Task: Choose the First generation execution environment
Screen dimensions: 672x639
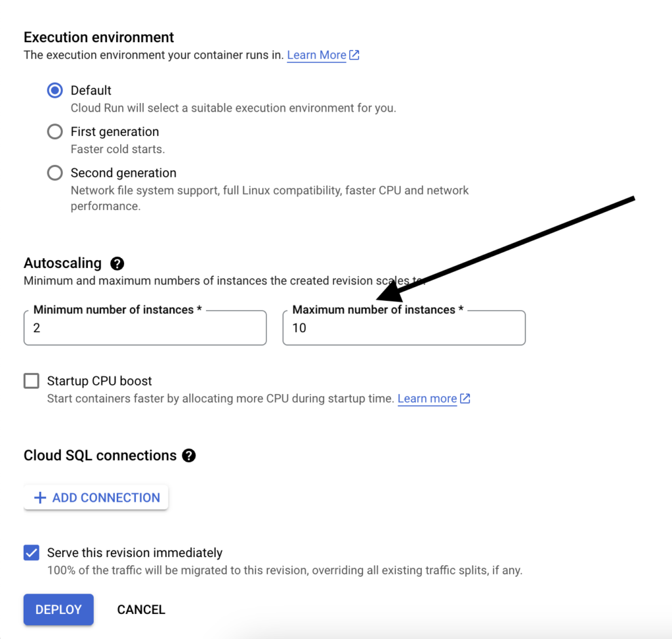Action: 54,131
